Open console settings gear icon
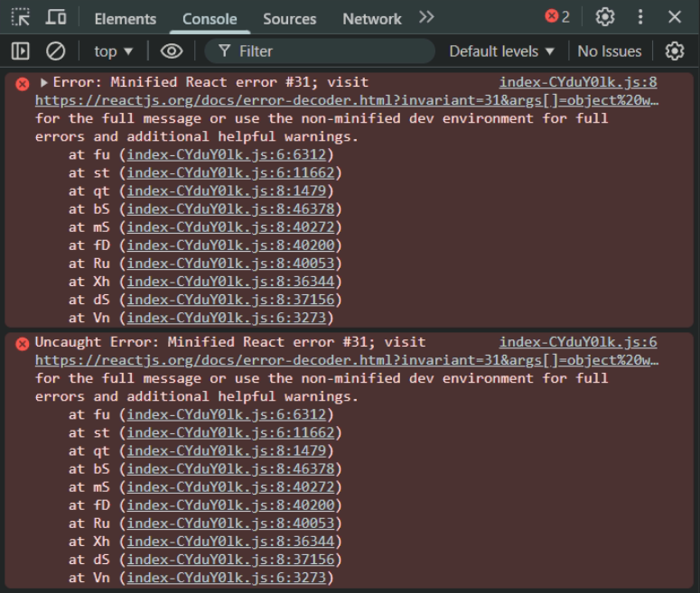 pyautogui.click(x=675, y=51)
